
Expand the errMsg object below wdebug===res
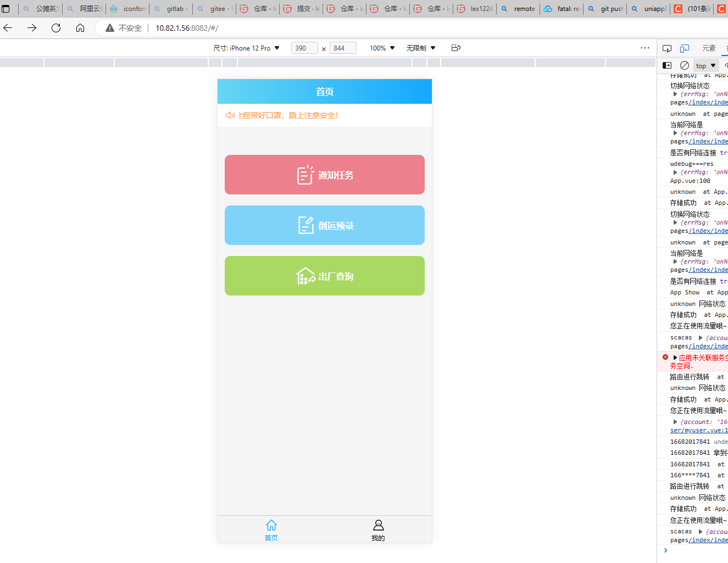coord(675,172)
